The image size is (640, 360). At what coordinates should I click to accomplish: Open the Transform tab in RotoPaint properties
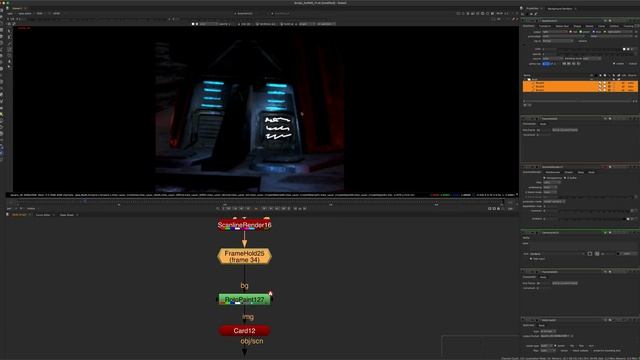coord(545,26)
